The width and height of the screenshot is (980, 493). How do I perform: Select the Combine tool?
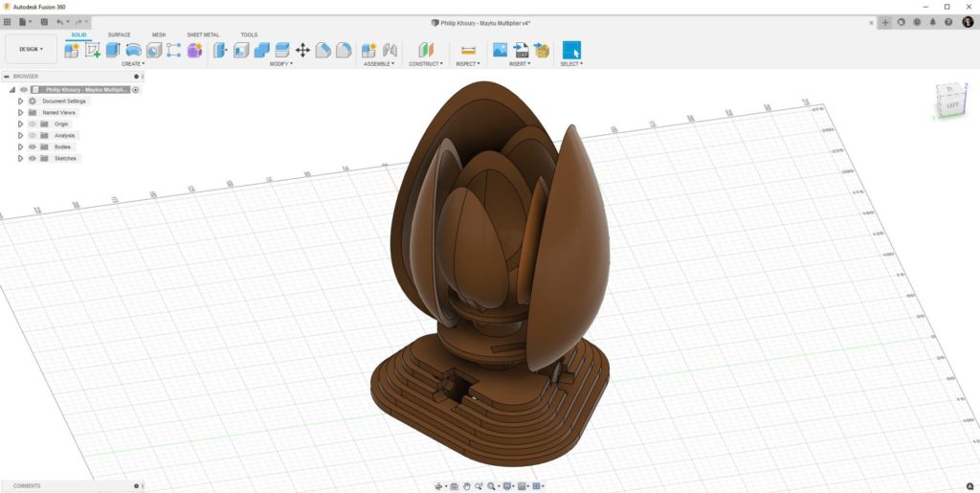click(262, 50)
